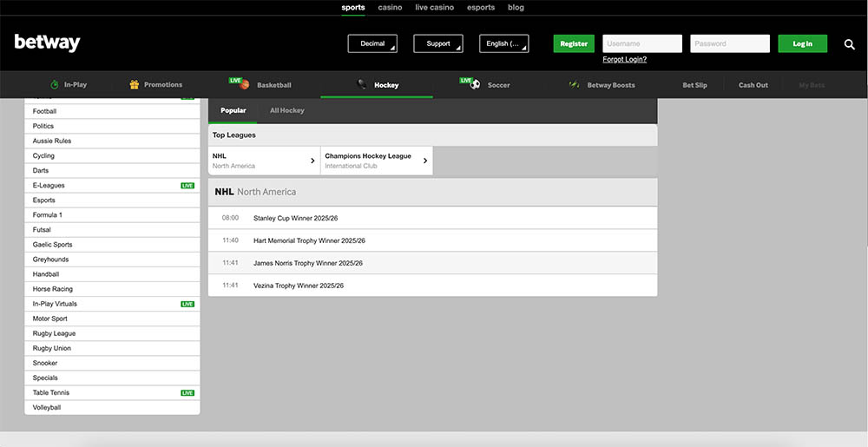This screenshot has height=447, width=868.
Task: Select Motor Sport in the sports list
Action: coord(112,319)
